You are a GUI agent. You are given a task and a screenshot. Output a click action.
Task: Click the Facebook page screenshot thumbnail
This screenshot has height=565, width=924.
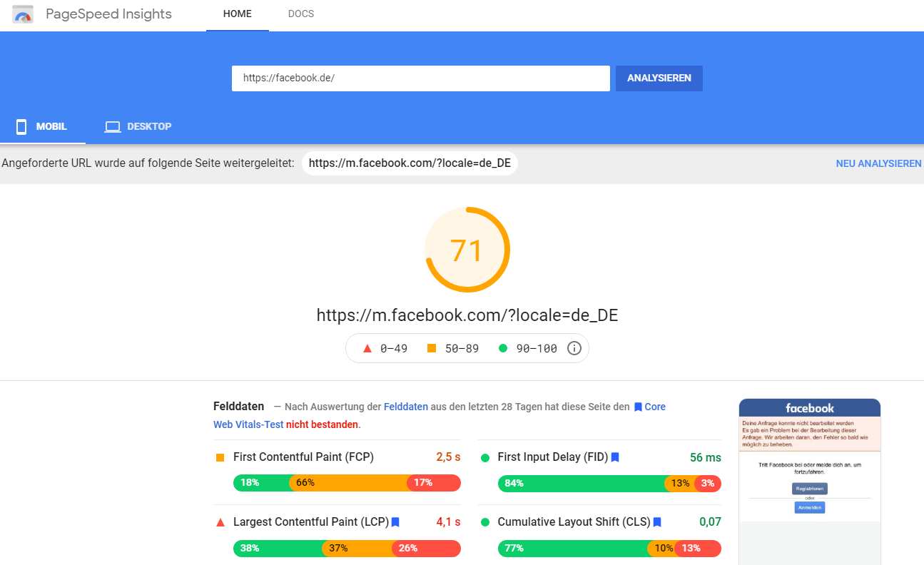[810, 482]
